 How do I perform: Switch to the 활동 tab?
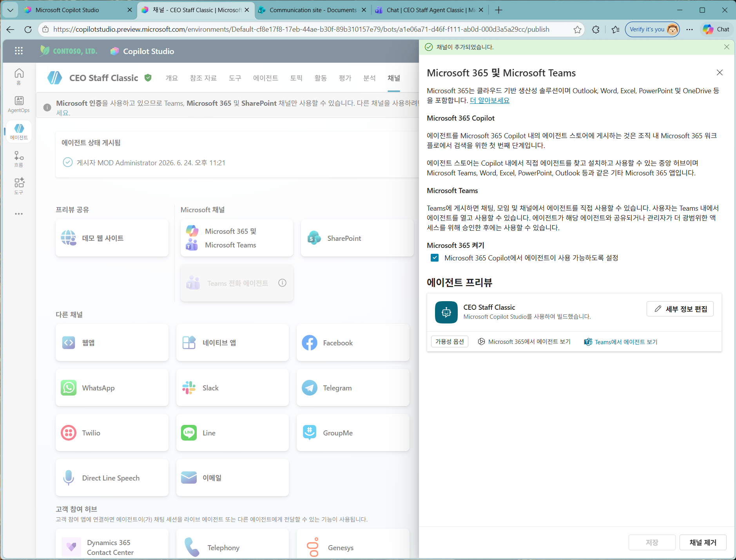[321, 78]
